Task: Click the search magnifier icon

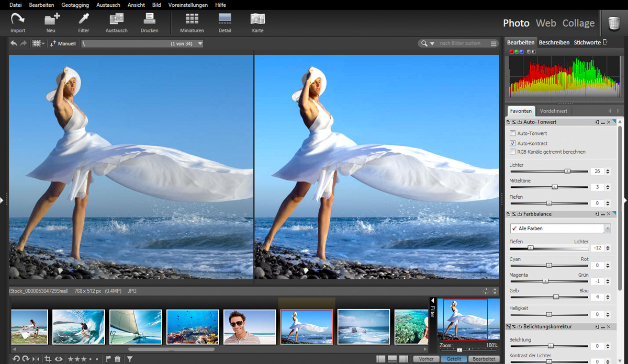Action: pos(424,43)
